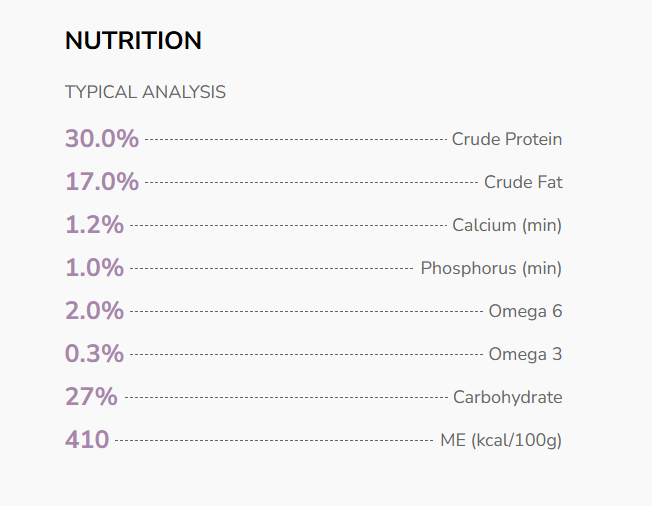Click the dotted line in the Carbohydrate row
This screenshot has height=506, width=652.
pos(285,398)
